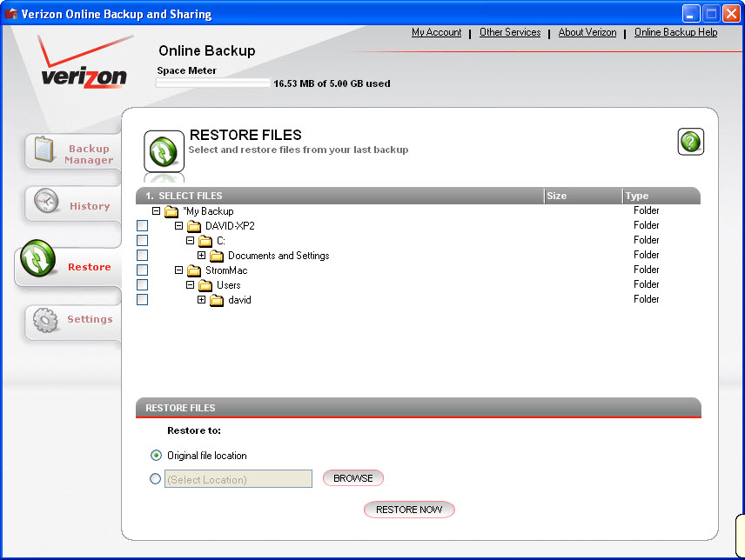Maximize the Verizon Online Backup window
The height and width of the screenshot is (560, 745).
pyautogui.click(x=711, y=14)
